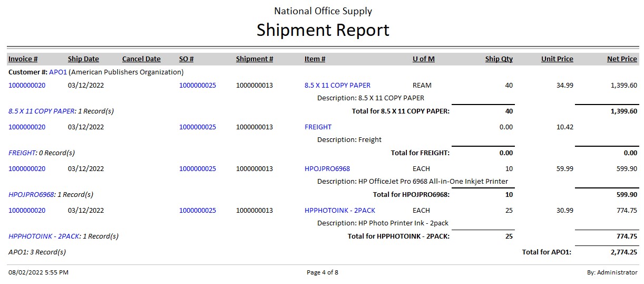Screen dimensions: 644x284
Task: Open sales order 1000000025 in the FREIGHT row
Action: coord(198,127)
